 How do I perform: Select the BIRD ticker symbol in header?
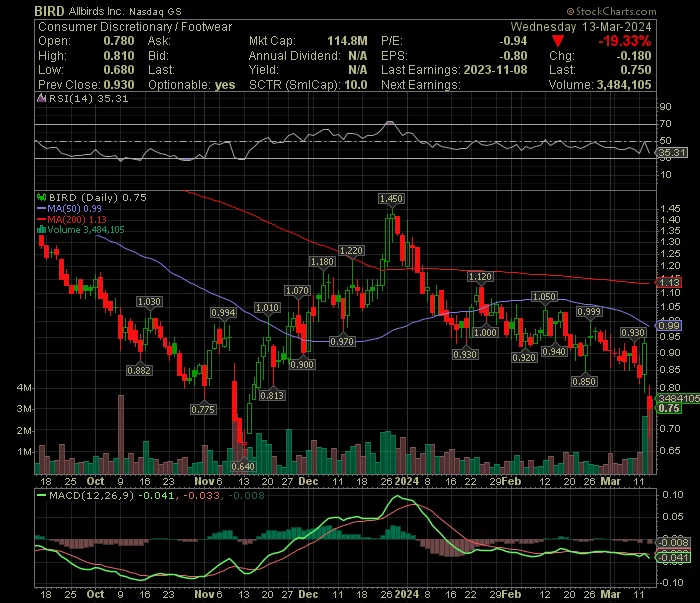click(x=50, y=11)
